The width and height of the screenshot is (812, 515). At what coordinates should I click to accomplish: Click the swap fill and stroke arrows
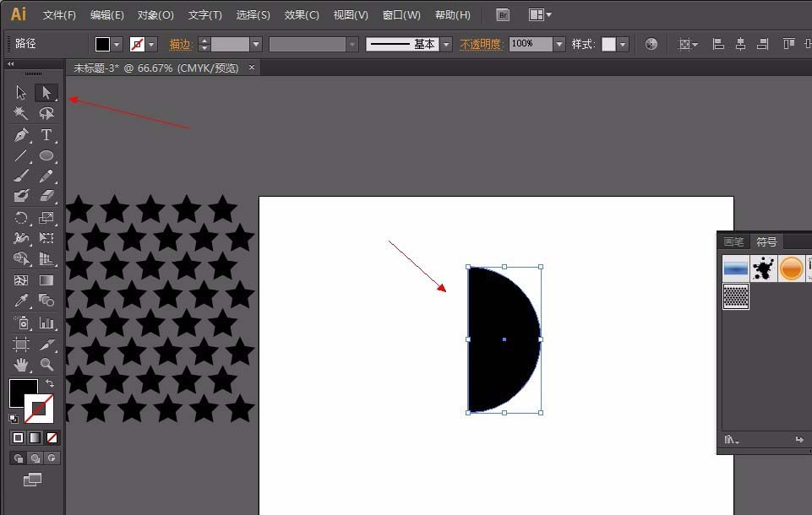[x=51, y=382]
